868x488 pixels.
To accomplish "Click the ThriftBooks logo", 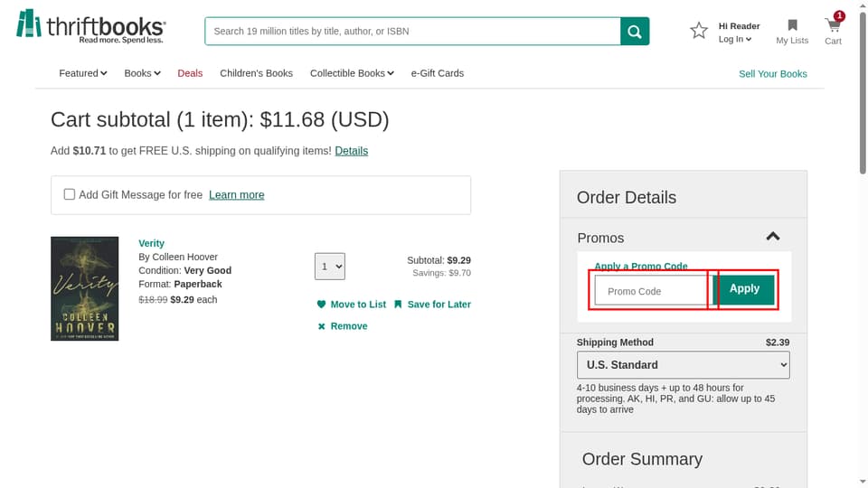I will point(91,26).
